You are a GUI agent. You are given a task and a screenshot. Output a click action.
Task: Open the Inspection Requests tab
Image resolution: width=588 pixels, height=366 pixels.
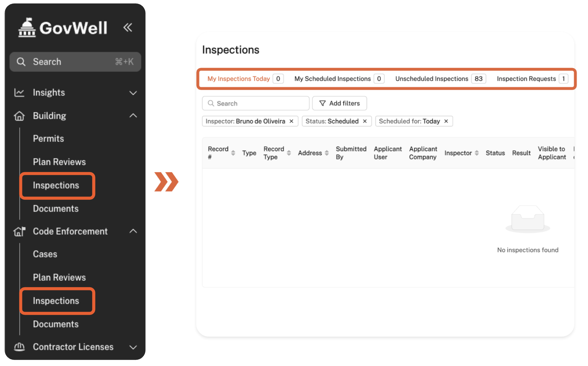point(526,79)
